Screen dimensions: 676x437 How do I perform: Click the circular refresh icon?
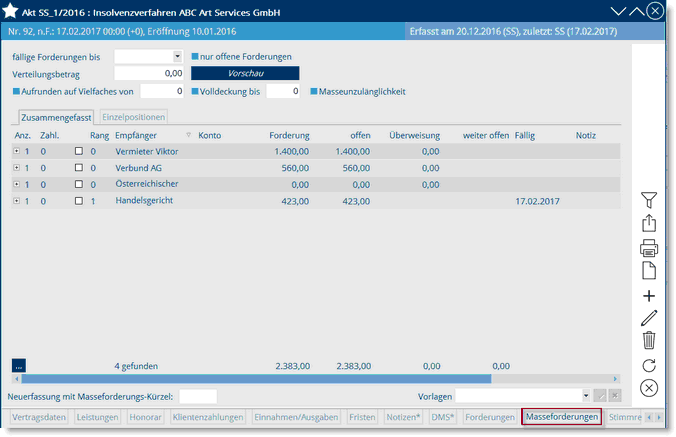(x=649, y=365)
